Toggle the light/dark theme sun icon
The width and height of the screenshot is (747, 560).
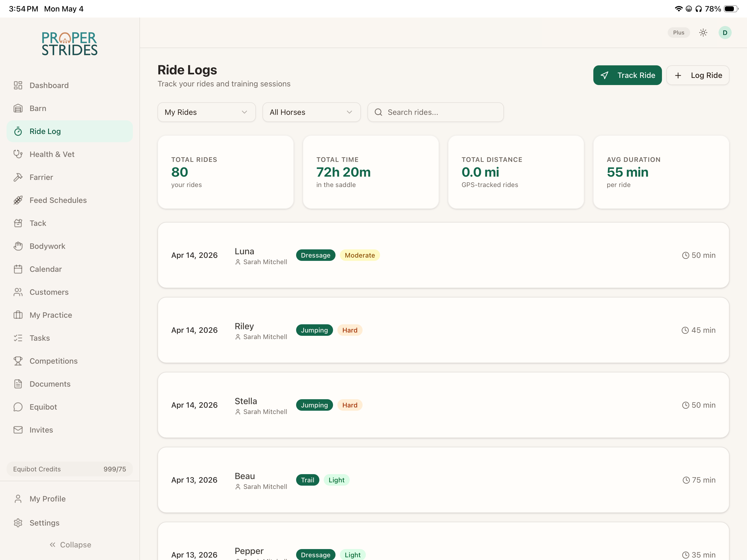(x=703, y=33)
